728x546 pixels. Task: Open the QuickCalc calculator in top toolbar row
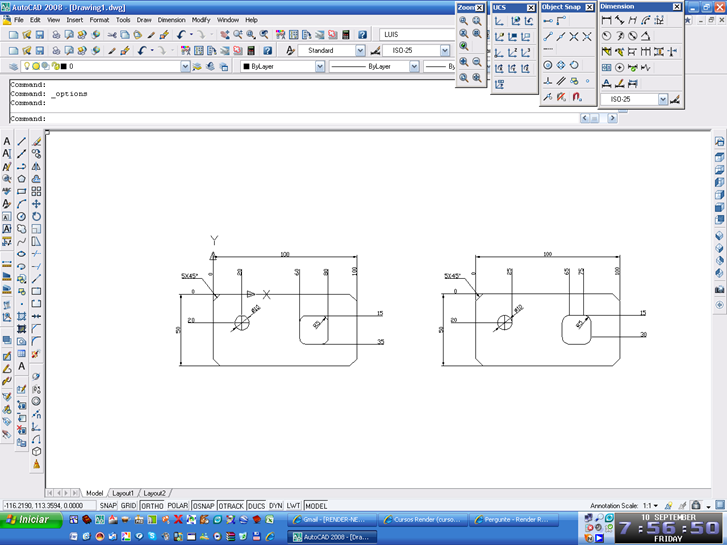(x=345, y=34)
